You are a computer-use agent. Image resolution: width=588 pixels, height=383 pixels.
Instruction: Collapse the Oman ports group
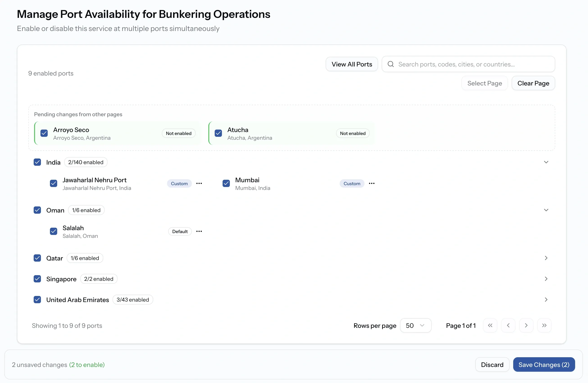546,210
